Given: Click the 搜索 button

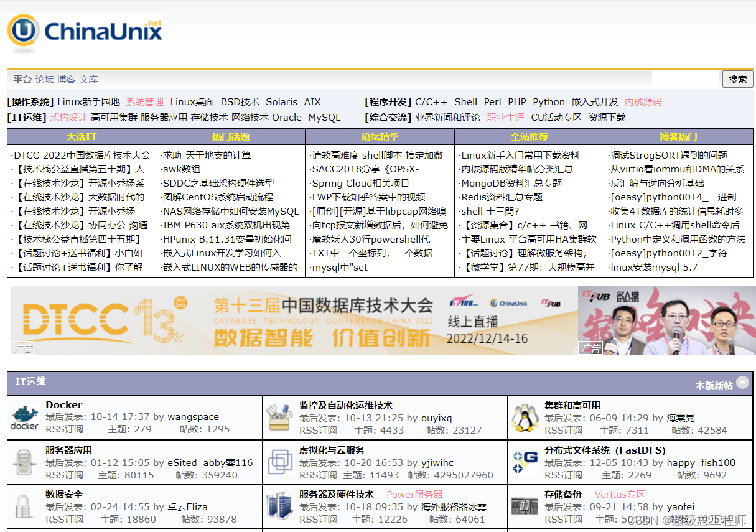Looking at the screenshot, I should point(737,79).
